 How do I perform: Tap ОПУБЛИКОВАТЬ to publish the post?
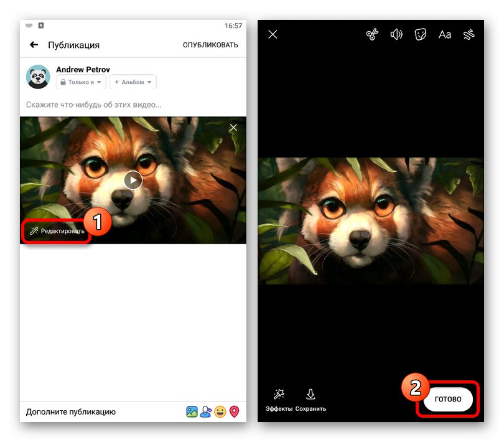tap(210, 45)
